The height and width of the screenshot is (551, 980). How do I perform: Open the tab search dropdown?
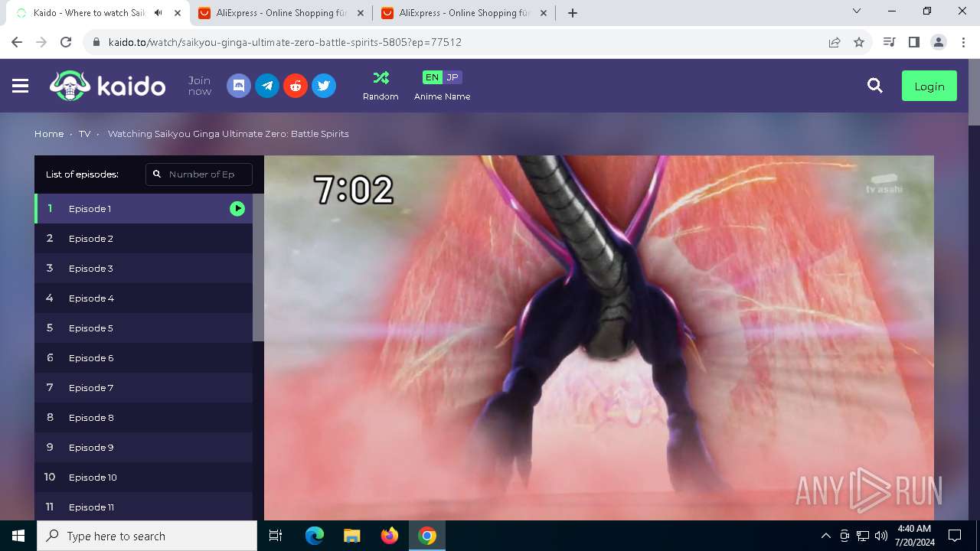coord(857,11)
